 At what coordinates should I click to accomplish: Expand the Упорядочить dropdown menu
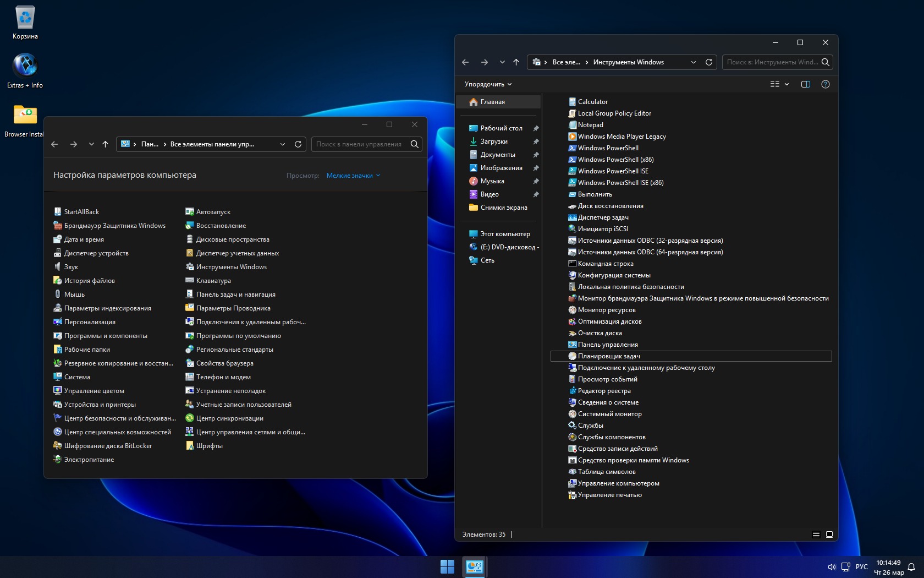click(488, 84)
